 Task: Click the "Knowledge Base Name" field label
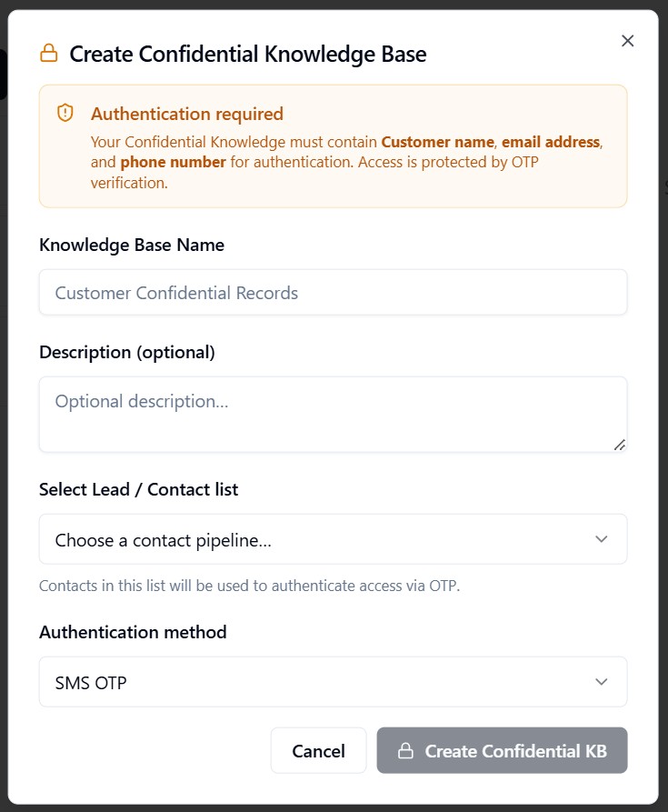[132, 245]
